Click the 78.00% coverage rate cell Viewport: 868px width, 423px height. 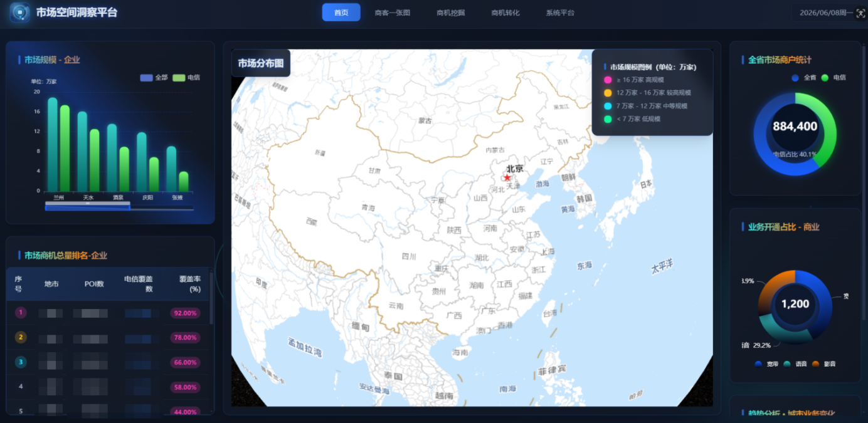click(185, 338)
